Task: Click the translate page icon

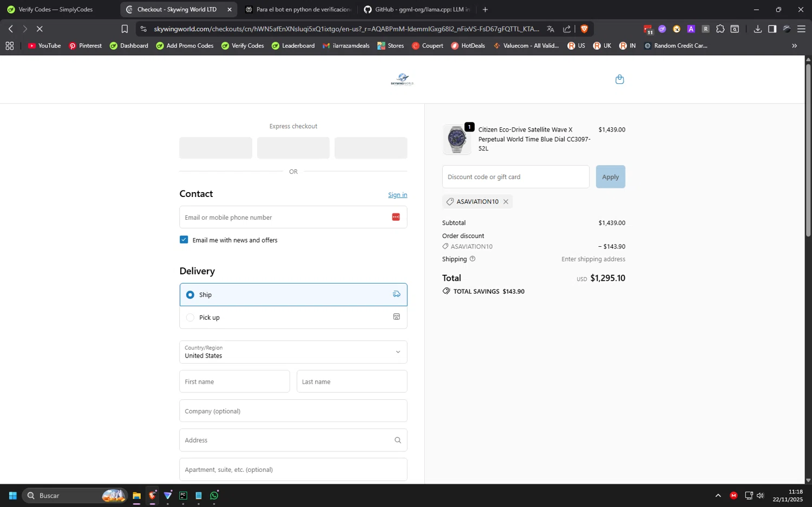Action: pyautogui.click(x=551, y=29)
